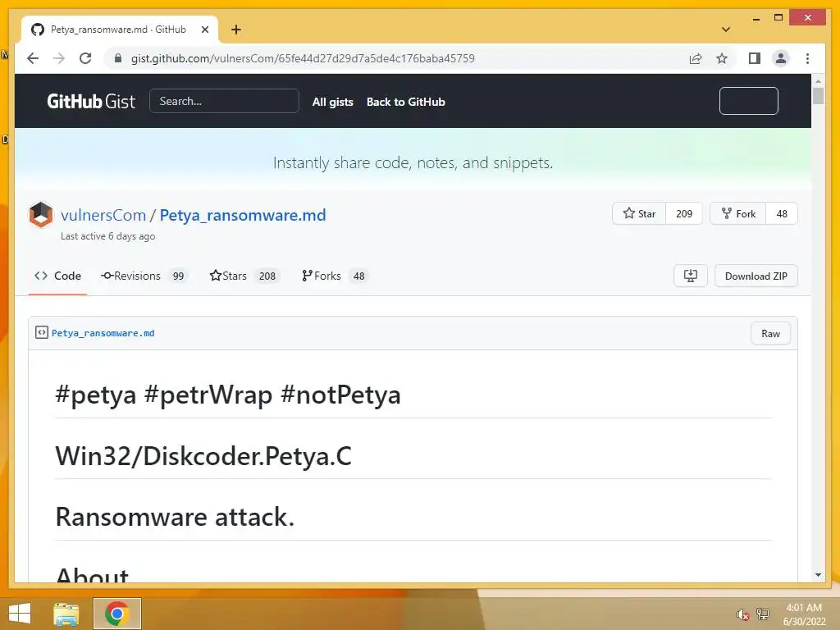Screen dimensions: 840x630
Task: View the 209 stargazers count
Action: click(x=684, y=214)
